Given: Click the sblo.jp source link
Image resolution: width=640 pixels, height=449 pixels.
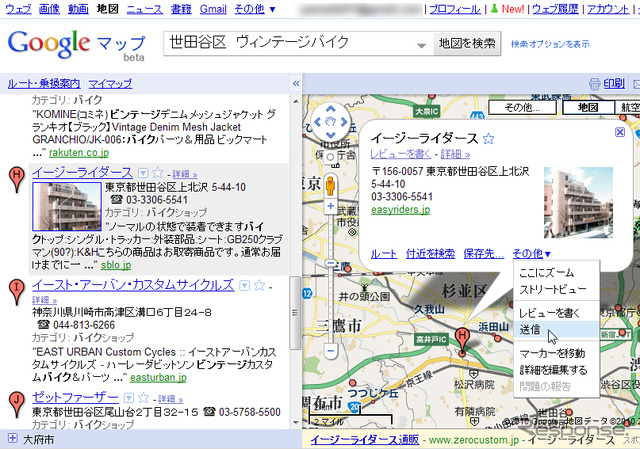Looking at the screenshot, I should click(x=116, y=265).
